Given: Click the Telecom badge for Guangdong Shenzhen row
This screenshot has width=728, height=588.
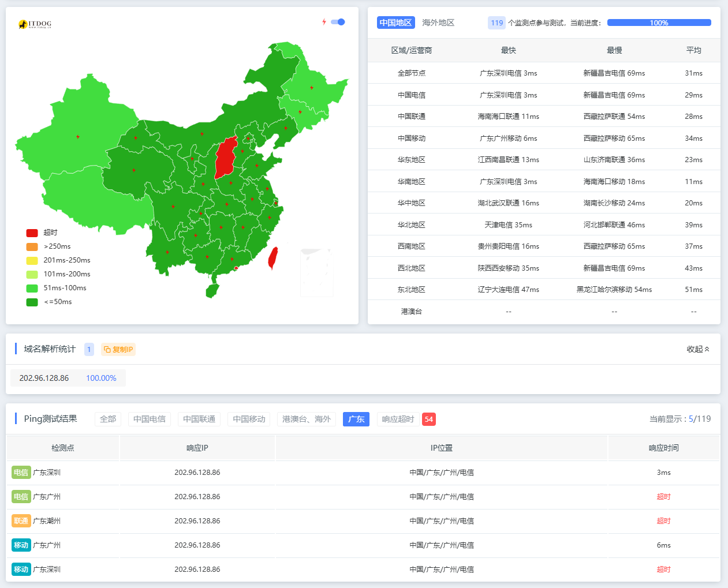Looking at the screenshot, I should tap(21, 473).
